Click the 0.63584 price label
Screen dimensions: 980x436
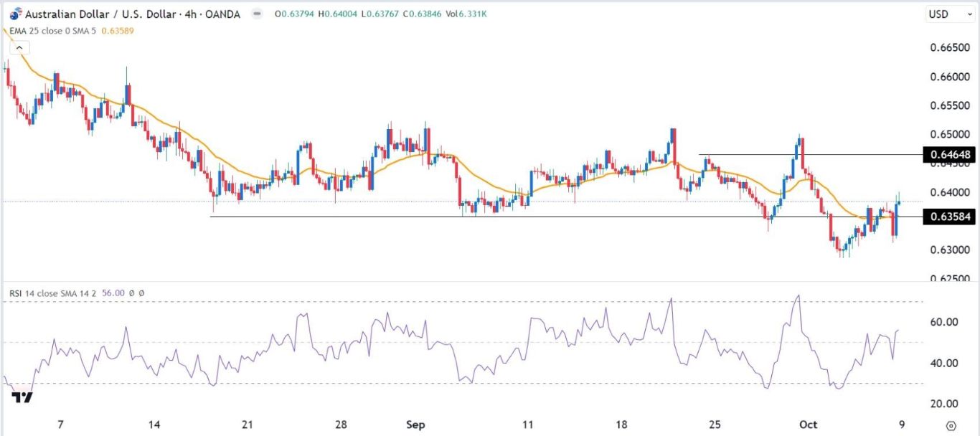(951, 217)
